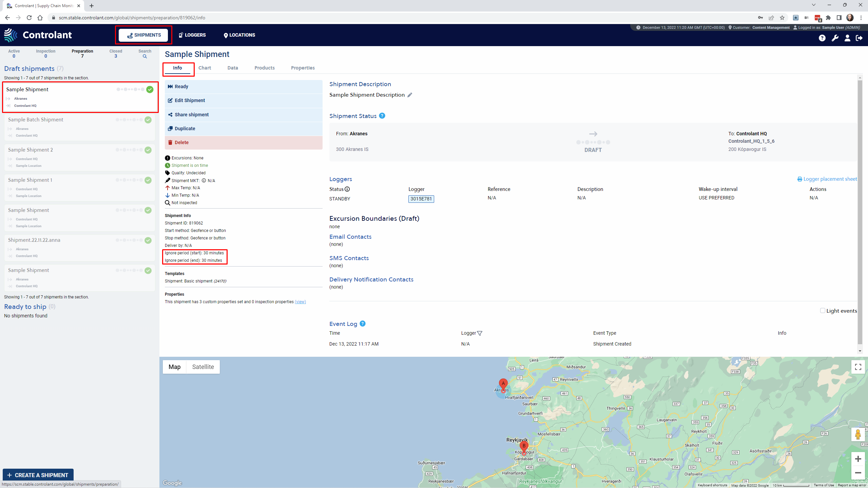
Task: Zoom in on the map
Action: pyautogui.click(x=858, y=459)
